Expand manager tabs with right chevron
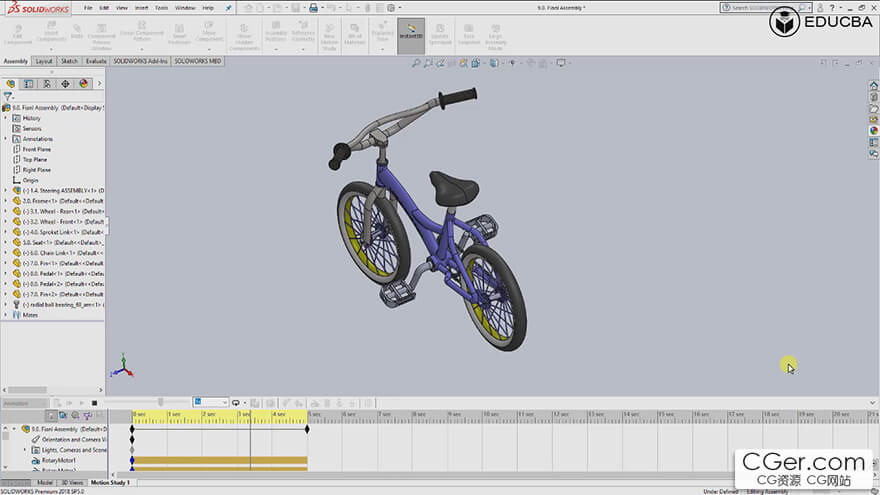The image size is (880, 495). coord(99,84)
